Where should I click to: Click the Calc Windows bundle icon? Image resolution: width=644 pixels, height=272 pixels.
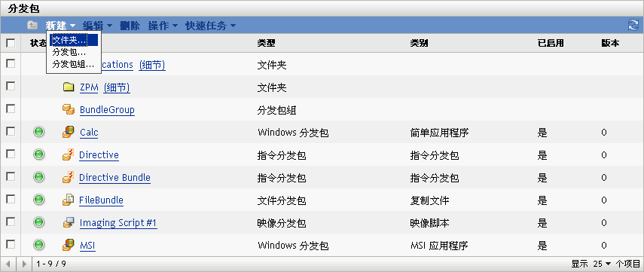pyautogui.click(x=69, y=132)
